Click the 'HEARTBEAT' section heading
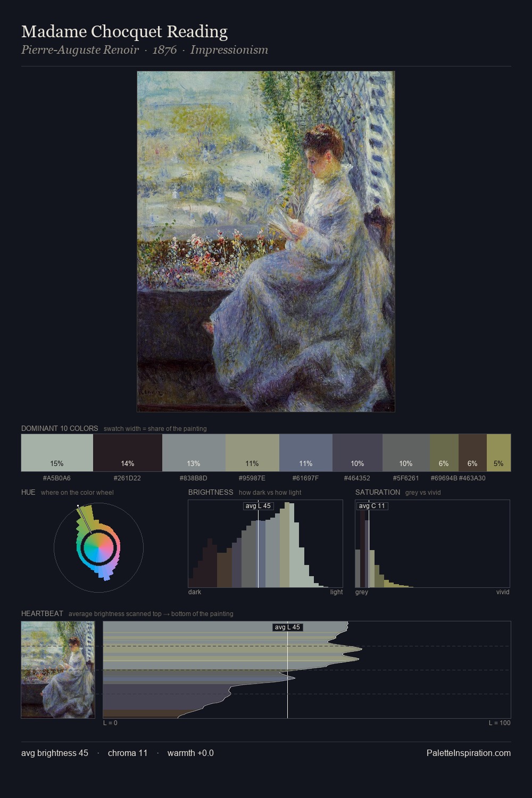The width and height of the screenshot is (532, 798). click(x=42, y=613)
